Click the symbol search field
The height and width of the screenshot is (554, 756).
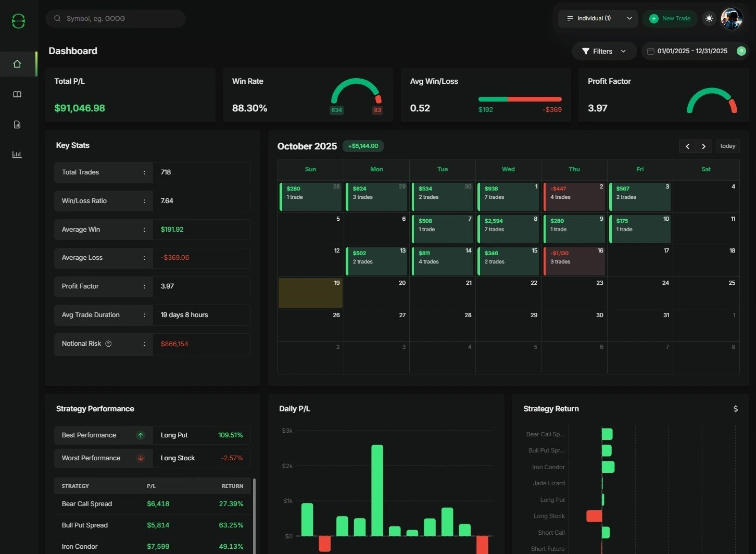point(116,18)
